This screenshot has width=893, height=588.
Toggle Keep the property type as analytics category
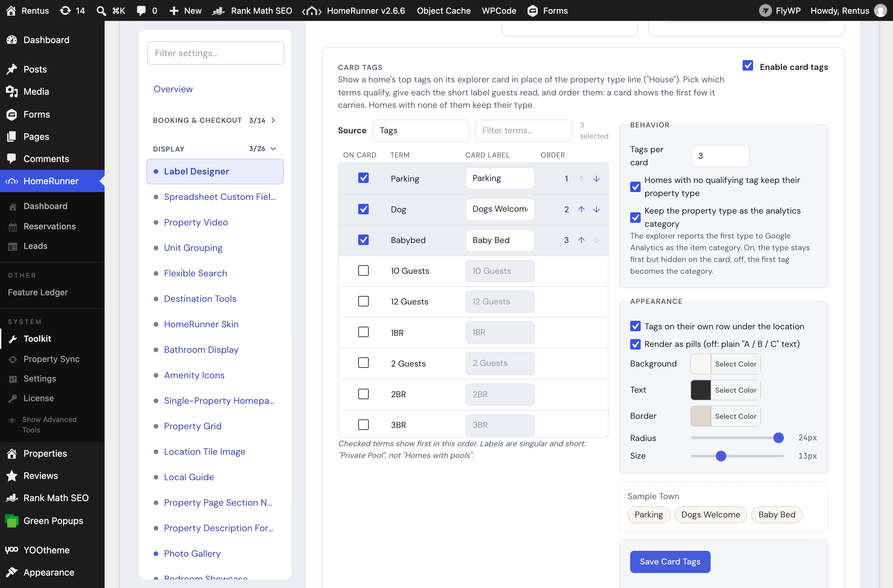(635, 218)
